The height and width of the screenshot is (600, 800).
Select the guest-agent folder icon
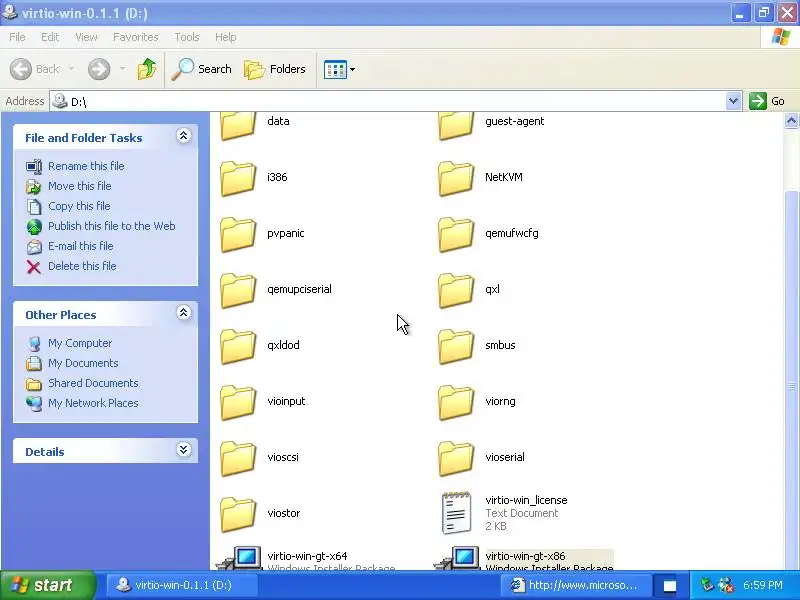[456, 125]
